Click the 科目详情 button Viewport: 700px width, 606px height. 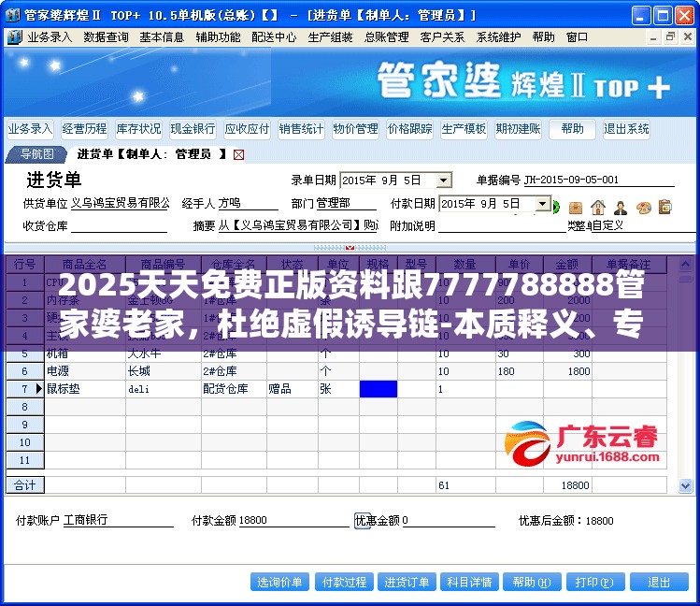coord(469,582)
